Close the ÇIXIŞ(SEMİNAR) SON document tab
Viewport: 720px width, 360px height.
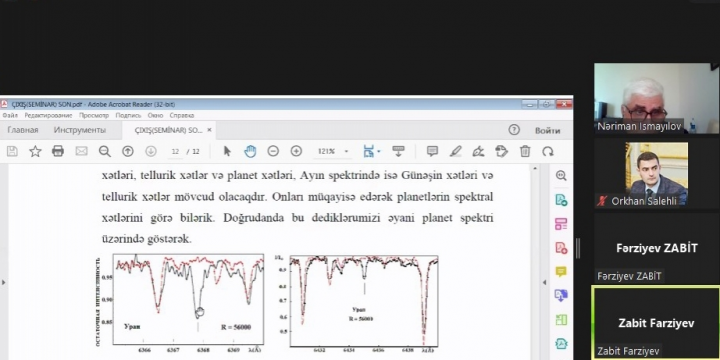click(x=209, y=130)
